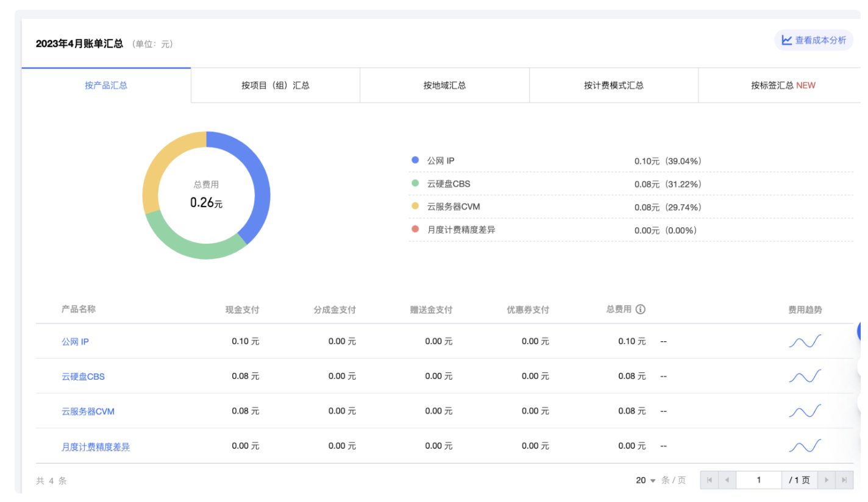Viewport: 868px width, 502px height.
Task: Click the 产品名称 column header
Action: [79, 309]
